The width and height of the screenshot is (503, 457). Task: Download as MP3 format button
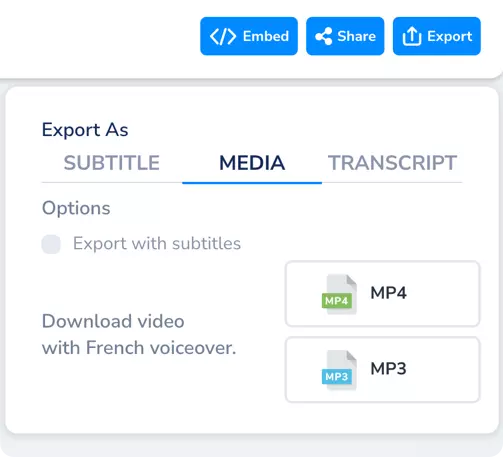tap(383, 370)
